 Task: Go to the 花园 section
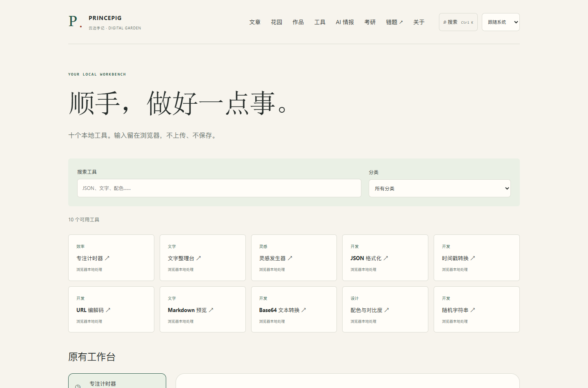click(276, 22)
